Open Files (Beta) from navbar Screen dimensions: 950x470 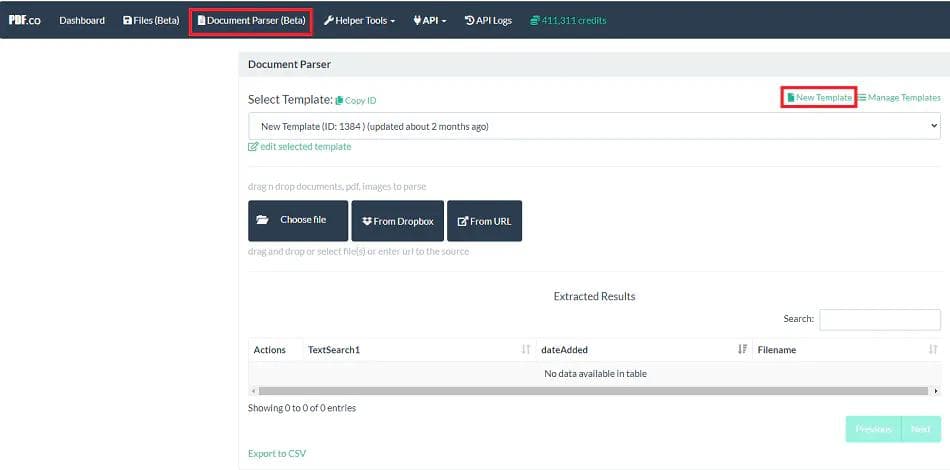[x=150, y=20]
